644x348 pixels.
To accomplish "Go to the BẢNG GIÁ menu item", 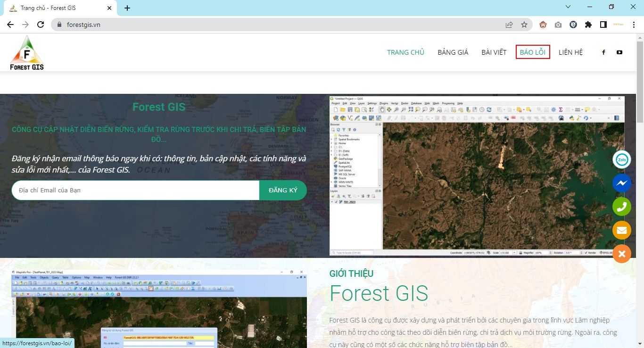I will [453, 52].
